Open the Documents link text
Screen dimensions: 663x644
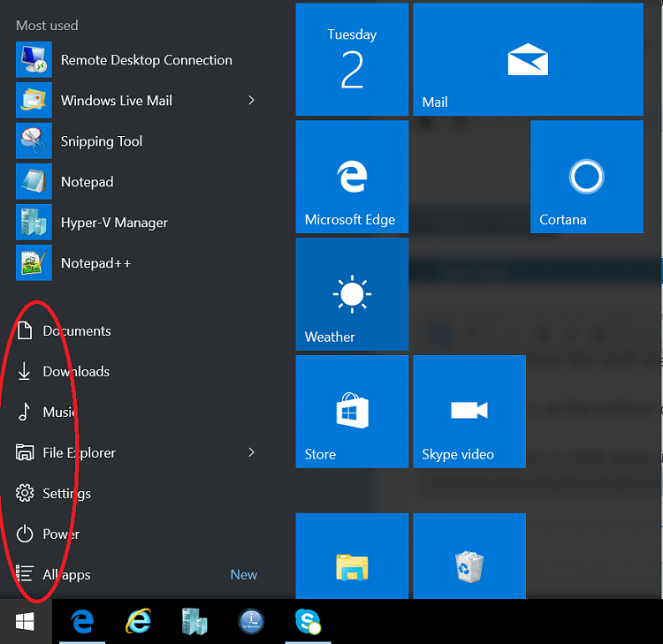(x=77, y=331)
